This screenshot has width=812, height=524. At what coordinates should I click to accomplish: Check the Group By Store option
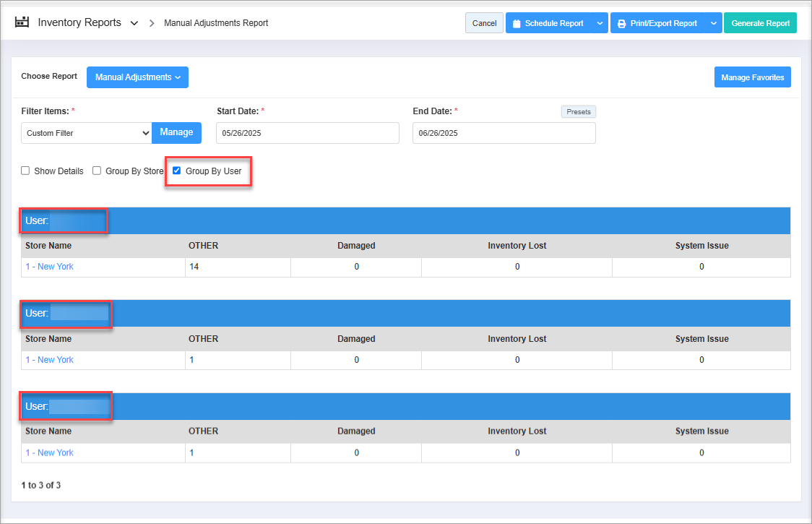coord(97,171)
